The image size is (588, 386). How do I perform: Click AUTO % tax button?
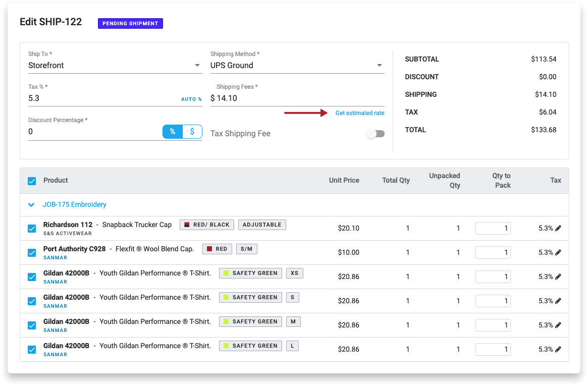tap(191, 99)
